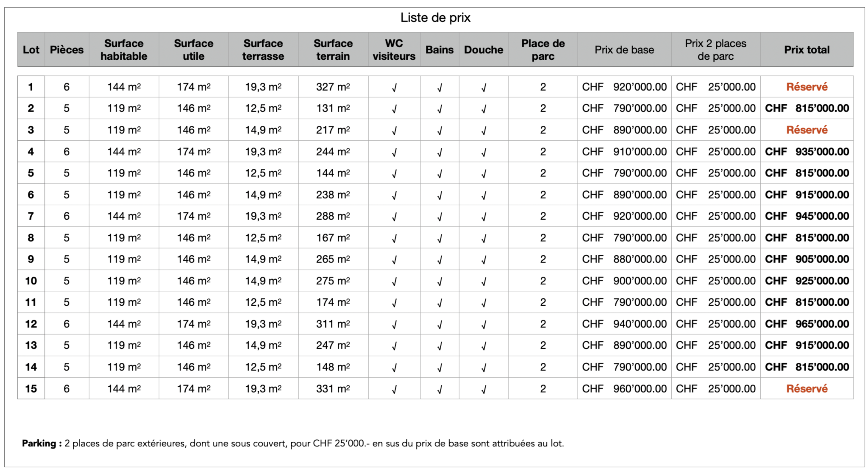Click the total price CHF 965'000.00
Screen dimensions: 868x474
pyautogui.click(x=807, y=324)
